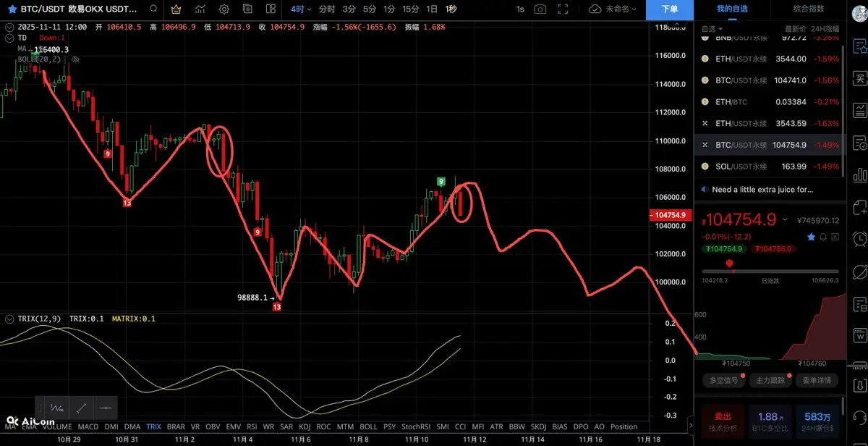
Task: Open 1.88 BTC多空比 card
Action: tap(769, 421)
